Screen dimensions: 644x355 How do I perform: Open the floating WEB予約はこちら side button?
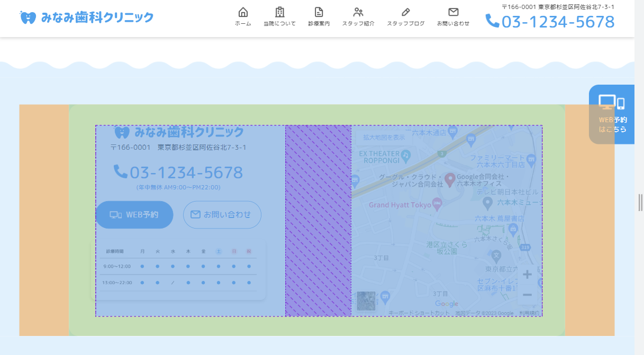coord(612,114)
